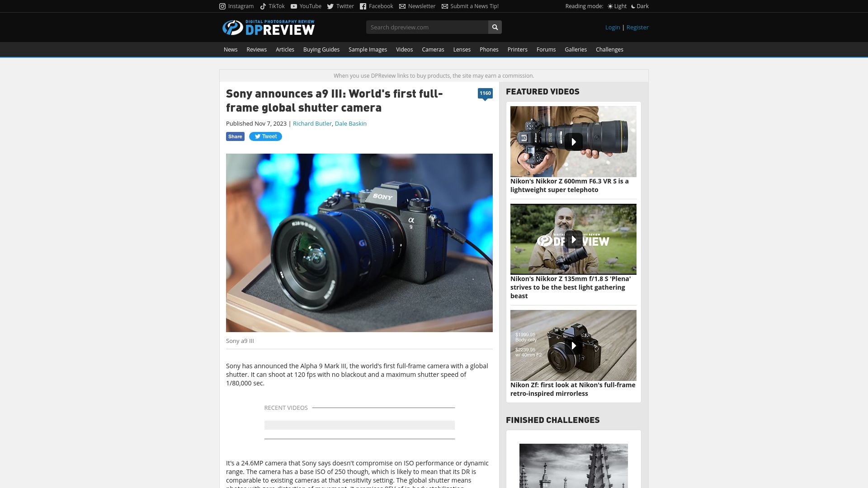Open Nikkor Z 600mm F6.3 article title
Image resolution: width=868 pixels, height=488 pixels.
coord(570,185)
